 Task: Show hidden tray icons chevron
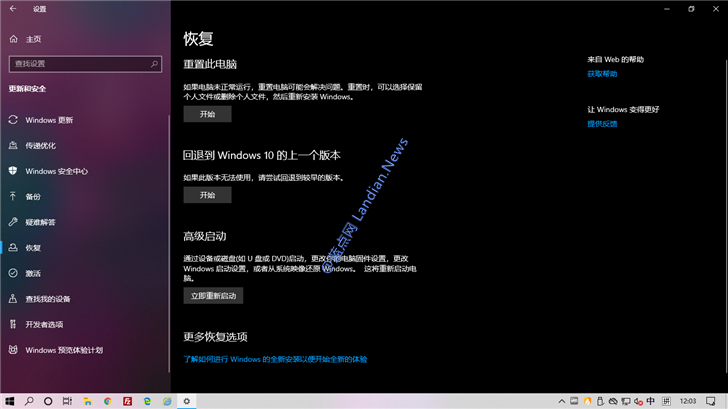pyautogui.click(x=561, y=401)
